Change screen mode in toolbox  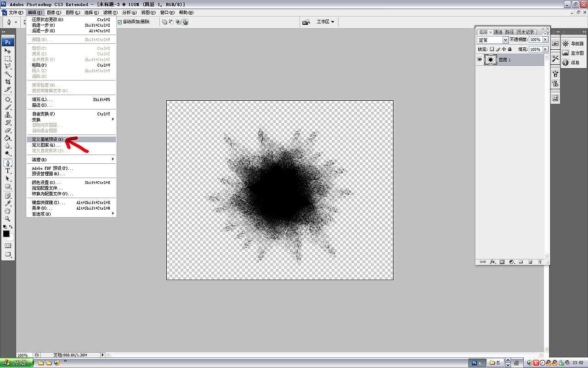pos(8,254)
